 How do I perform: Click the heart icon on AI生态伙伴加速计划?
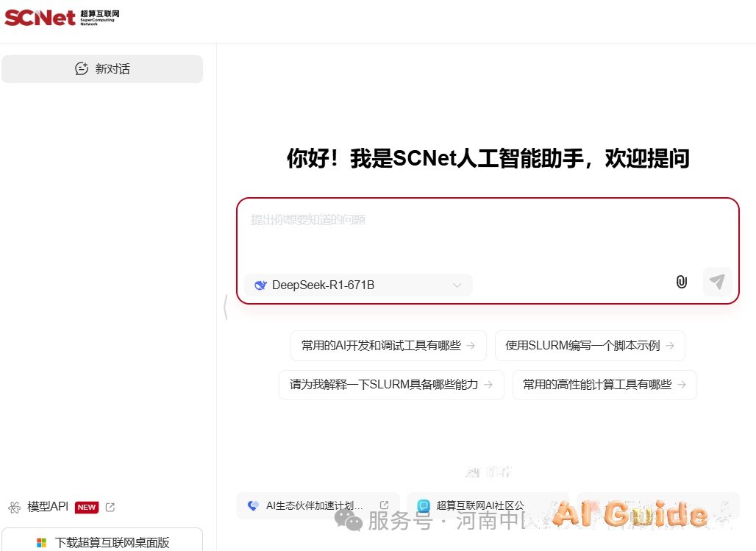[x=253, y=505]
